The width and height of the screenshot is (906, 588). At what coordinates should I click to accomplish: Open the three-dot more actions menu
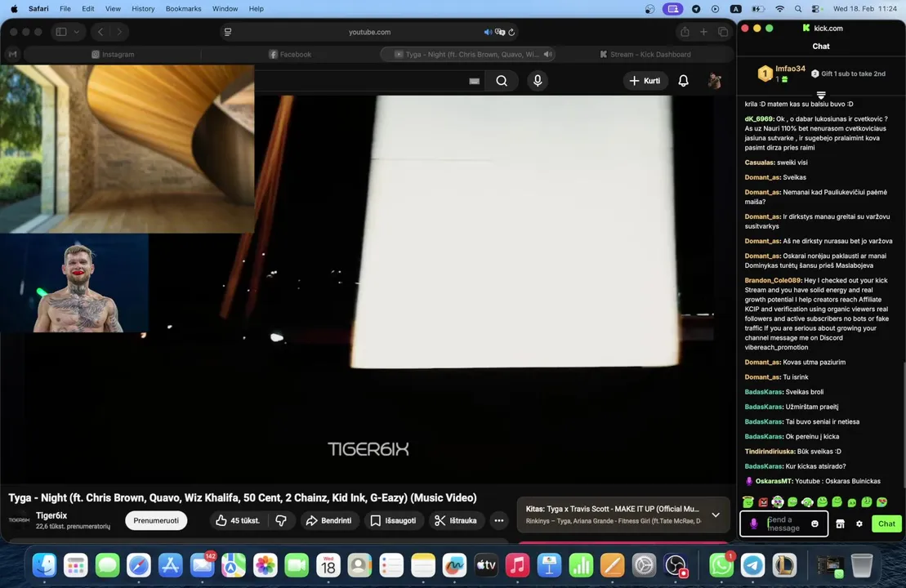498,520
